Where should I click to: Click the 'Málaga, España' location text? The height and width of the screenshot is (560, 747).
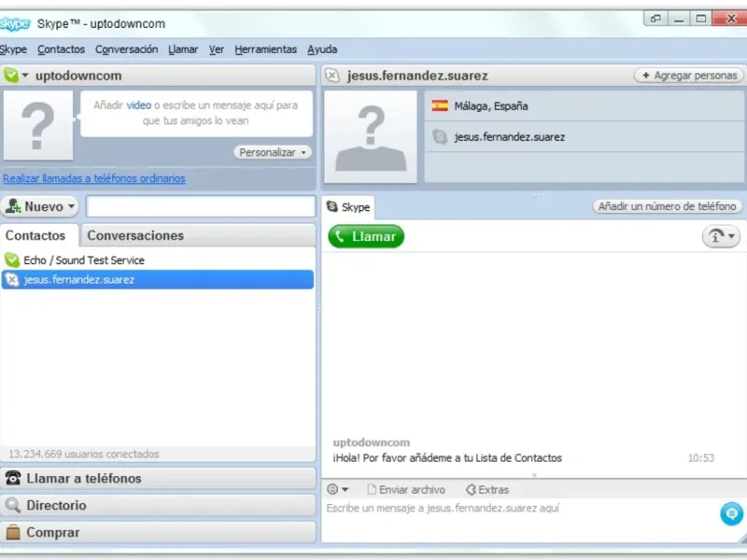point(491,105)
